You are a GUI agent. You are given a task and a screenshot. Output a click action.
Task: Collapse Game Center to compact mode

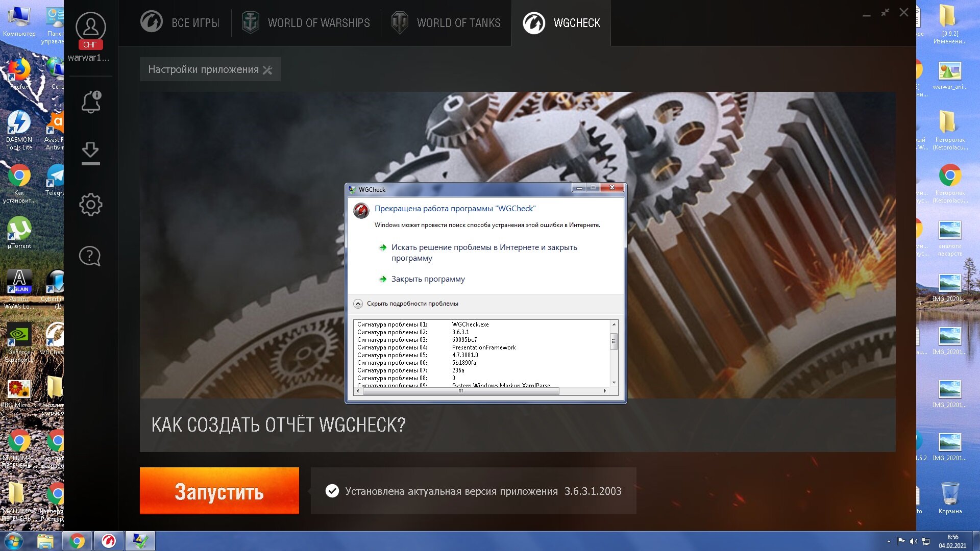885,12
